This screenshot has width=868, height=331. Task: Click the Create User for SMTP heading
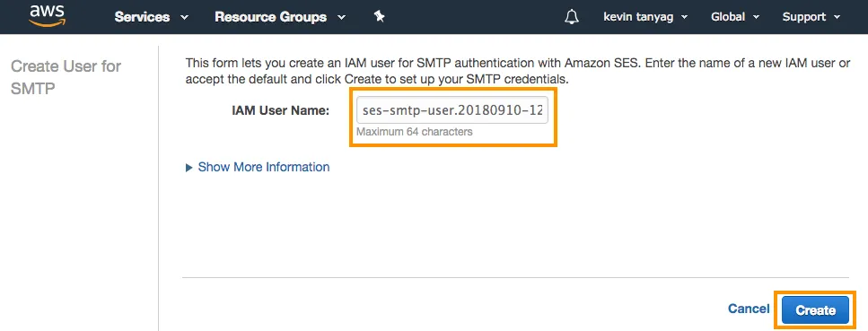click(x=66, y=77)
